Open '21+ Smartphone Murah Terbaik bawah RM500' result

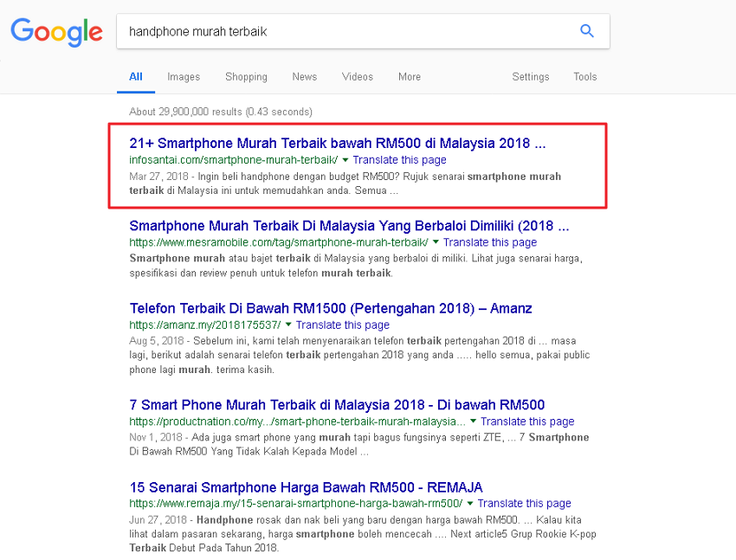338,143
